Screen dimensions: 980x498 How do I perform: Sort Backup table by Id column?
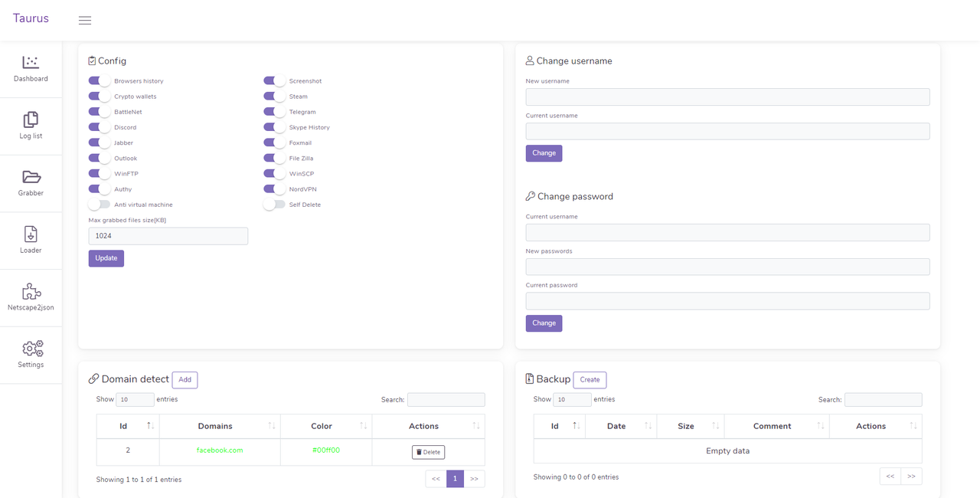click(x=559, y=426)
